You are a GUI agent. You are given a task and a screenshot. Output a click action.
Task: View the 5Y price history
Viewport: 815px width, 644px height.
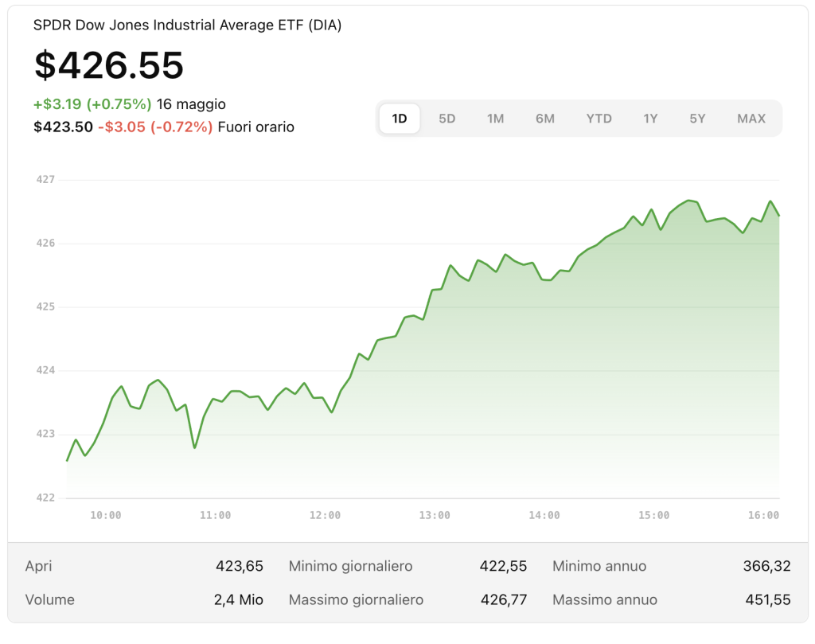697,119
